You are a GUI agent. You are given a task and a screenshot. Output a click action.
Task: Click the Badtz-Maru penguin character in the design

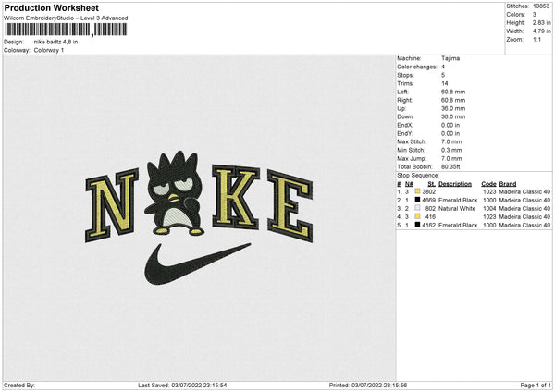(x=175, y=193)
